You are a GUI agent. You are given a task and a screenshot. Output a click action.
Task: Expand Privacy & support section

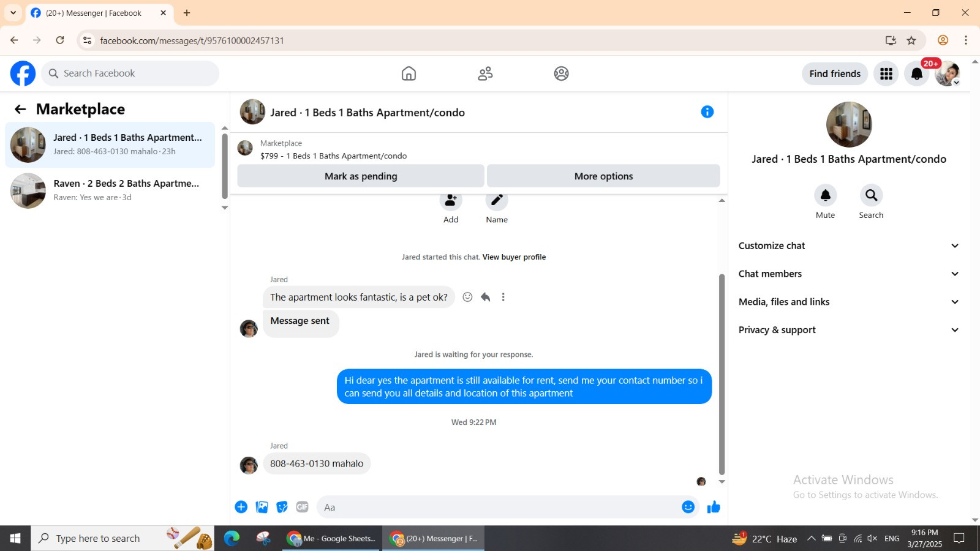(x=848, y=330)
